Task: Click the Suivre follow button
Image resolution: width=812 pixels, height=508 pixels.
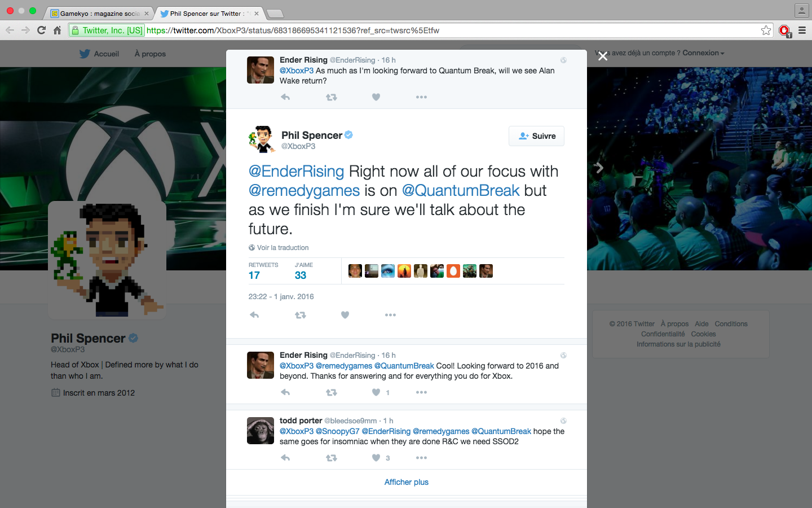Action: [536, 136]
